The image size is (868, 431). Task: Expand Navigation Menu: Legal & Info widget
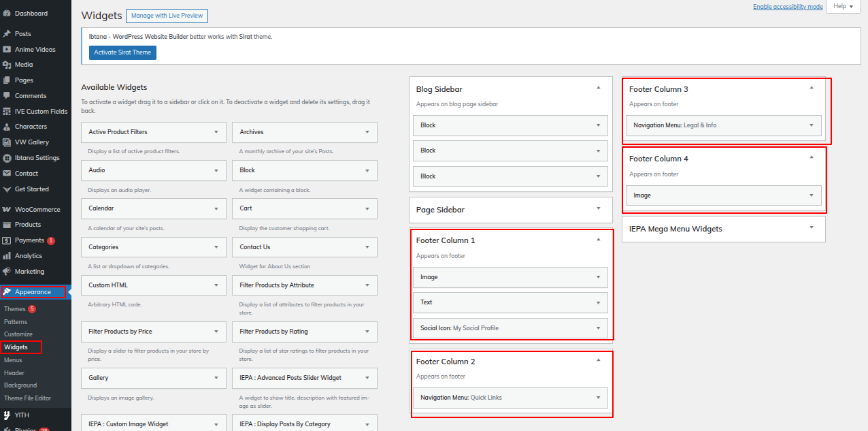pyautogui.click(x=811, y=125)
